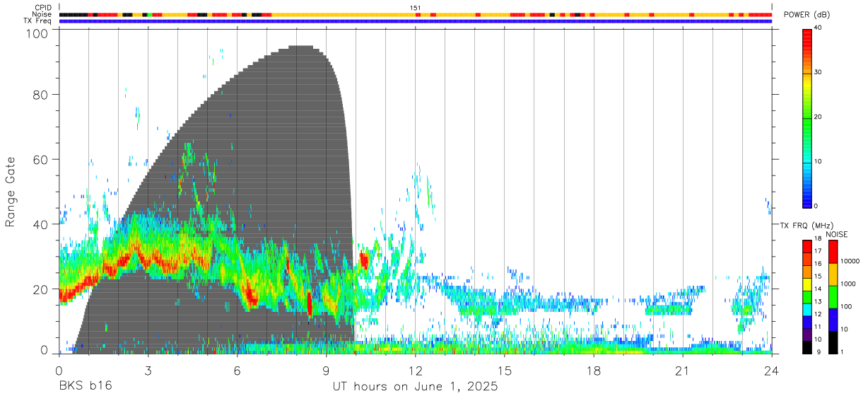Click the 60 tick on the Range Gate axis

pyautogui.click(x=42, y=159)
